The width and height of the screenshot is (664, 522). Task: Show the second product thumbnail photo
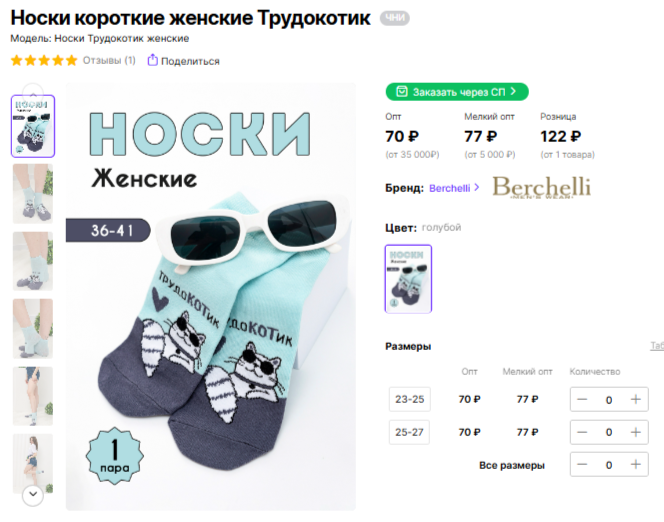[x=33, y=194]
